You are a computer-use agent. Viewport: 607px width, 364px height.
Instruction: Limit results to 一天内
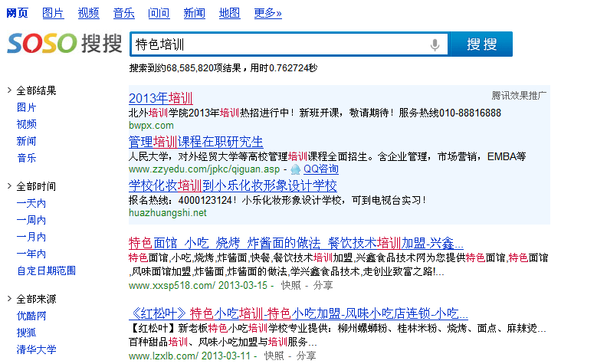31,203
